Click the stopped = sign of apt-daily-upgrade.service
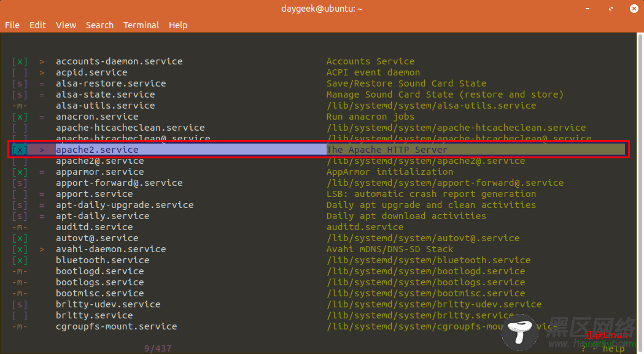The image size is (644, 354). coord(42,206)
